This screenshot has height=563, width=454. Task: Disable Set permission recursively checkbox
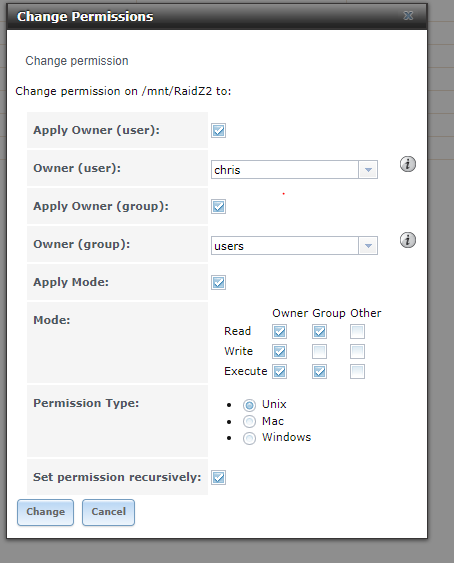[218, 478]
